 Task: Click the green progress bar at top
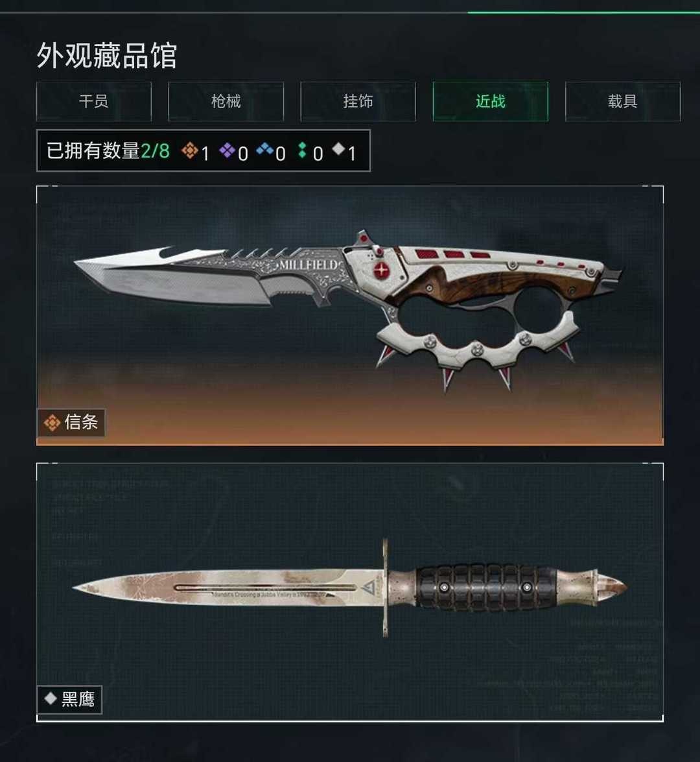click(x=583, y=12)
